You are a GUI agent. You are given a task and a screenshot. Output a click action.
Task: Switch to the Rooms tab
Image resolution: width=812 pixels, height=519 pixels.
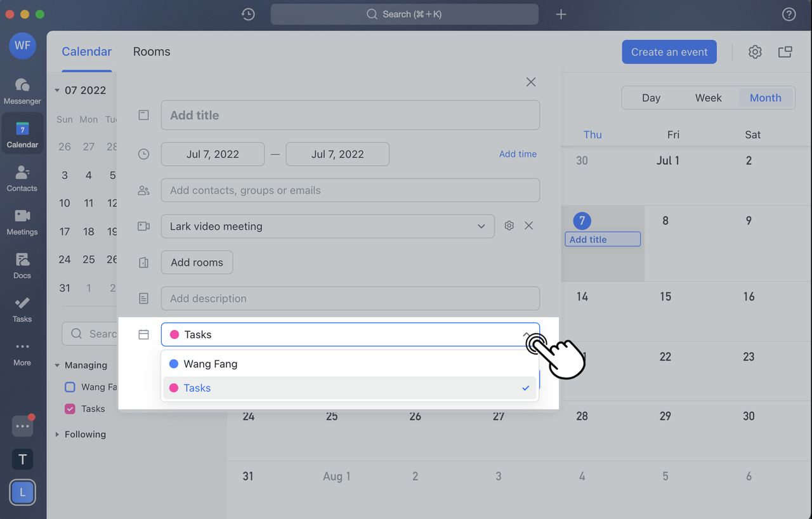pyautogui.click(x=152, y=52)
